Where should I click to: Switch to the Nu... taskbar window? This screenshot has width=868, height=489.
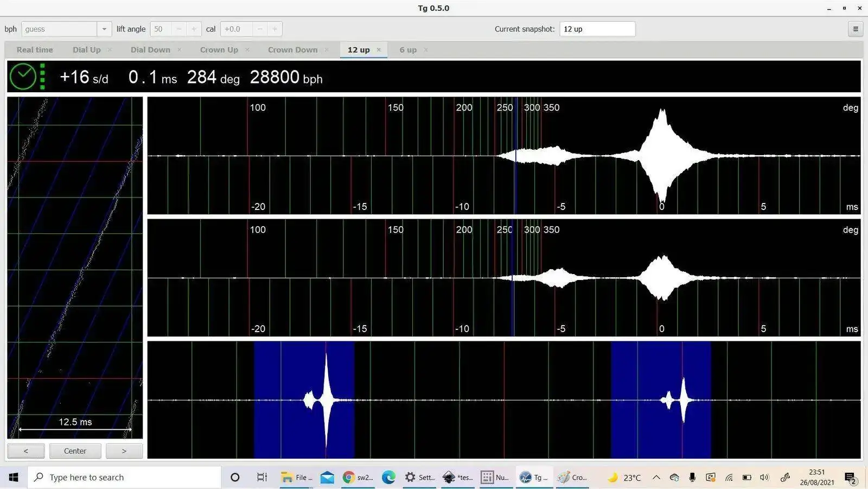pos(495,478)
